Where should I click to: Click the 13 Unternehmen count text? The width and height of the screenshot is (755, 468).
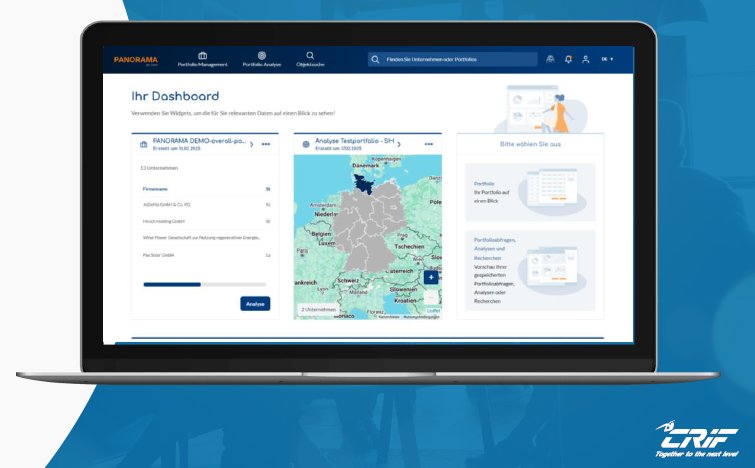point(159,168)
